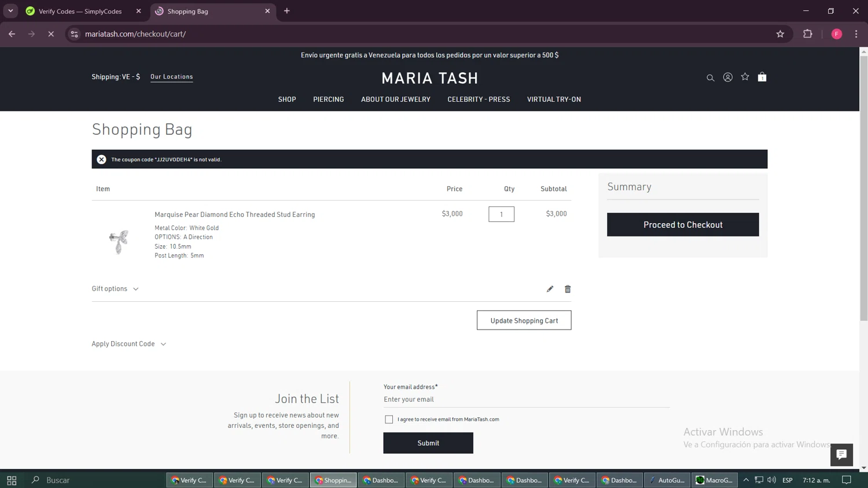Open the network icon in system tray

(759, 480)
